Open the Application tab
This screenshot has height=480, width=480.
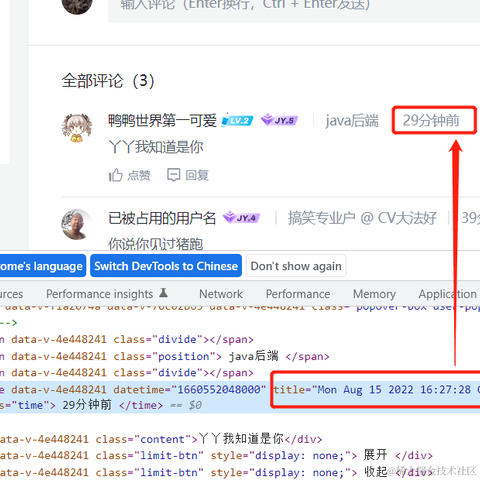(x=448, y=294)
